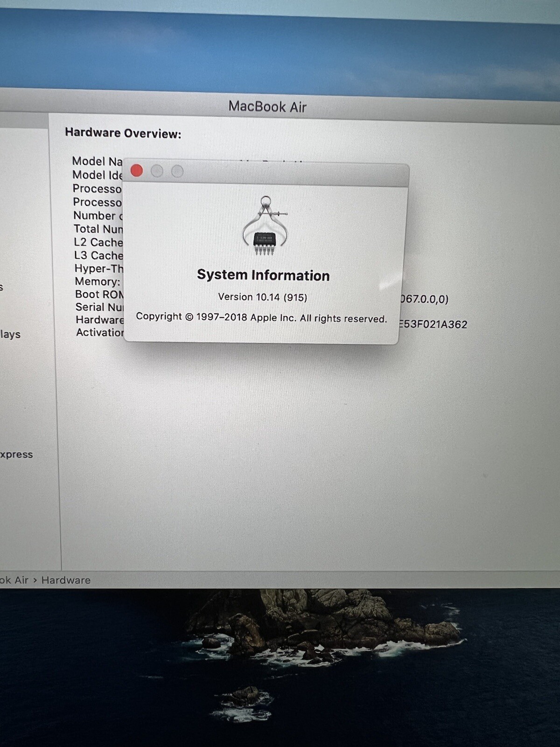Click 'Air' in the bottom path bar

click(21, 580)
